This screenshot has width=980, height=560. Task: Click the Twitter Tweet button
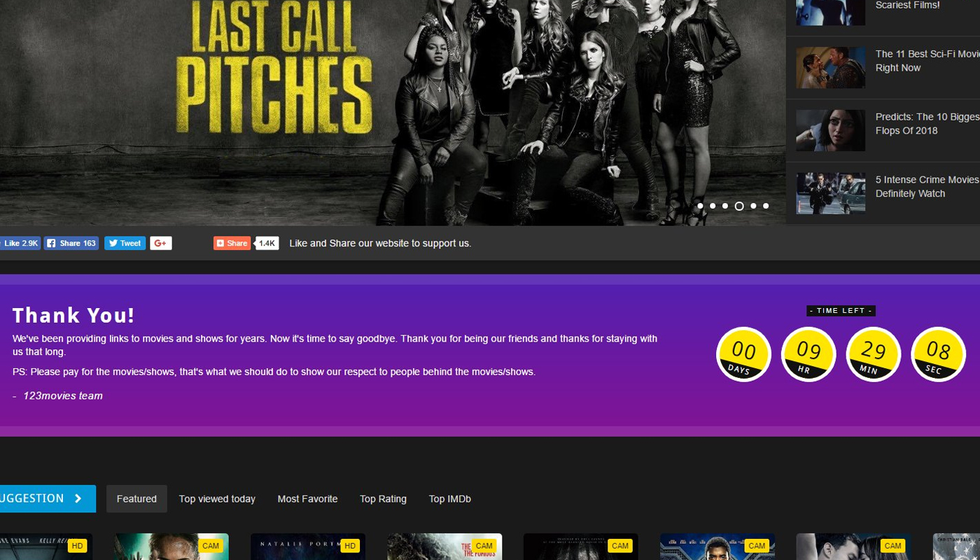pyautogui.click(x=125, y=243)
